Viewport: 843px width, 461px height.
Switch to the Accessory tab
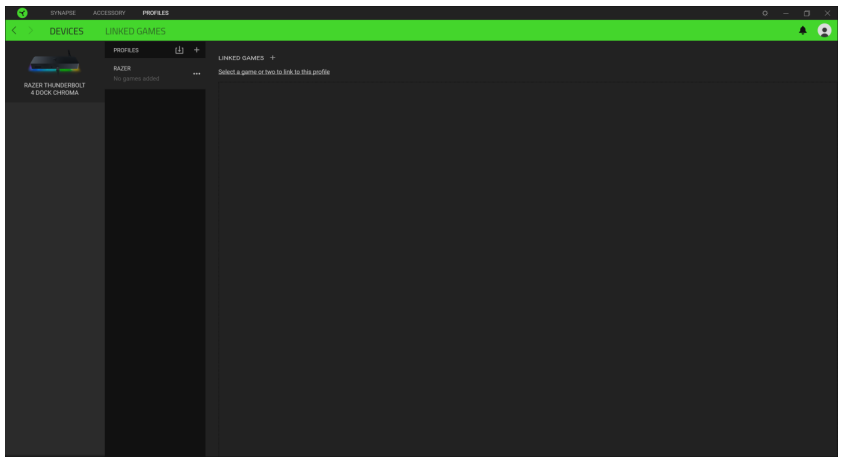tap(109, 12)
